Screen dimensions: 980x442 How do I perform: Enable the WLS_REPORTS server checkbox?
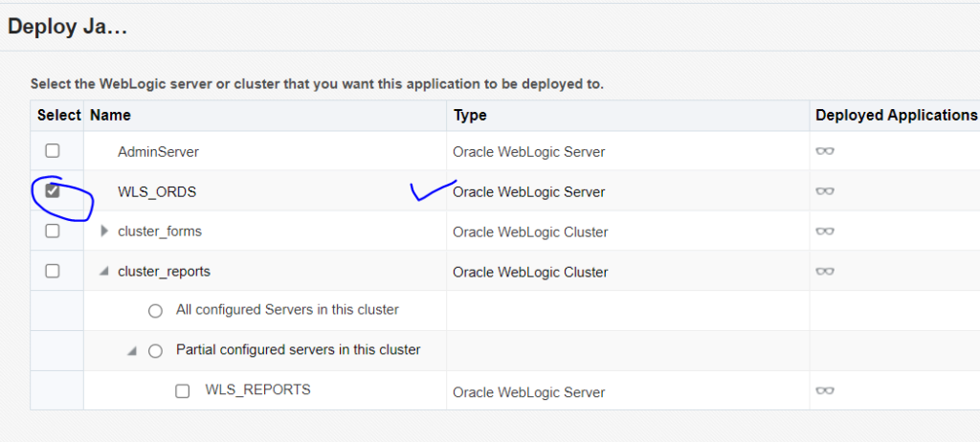tap(182, 391)
